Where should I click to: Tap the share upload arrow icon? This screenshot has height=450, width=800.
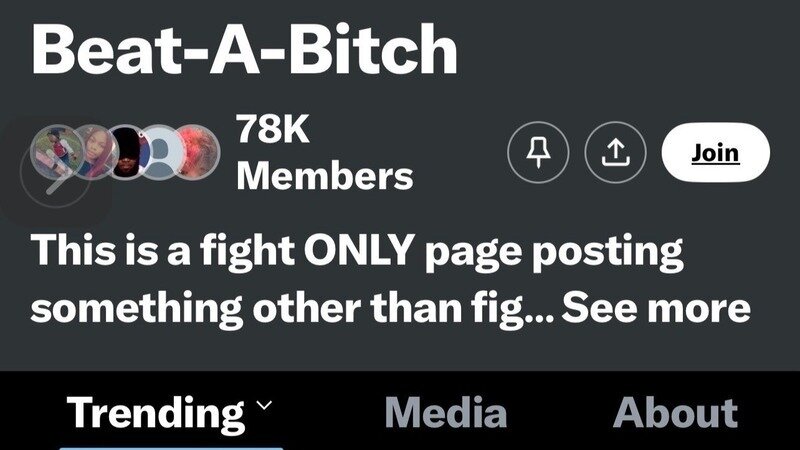click(x=615, y=152)
